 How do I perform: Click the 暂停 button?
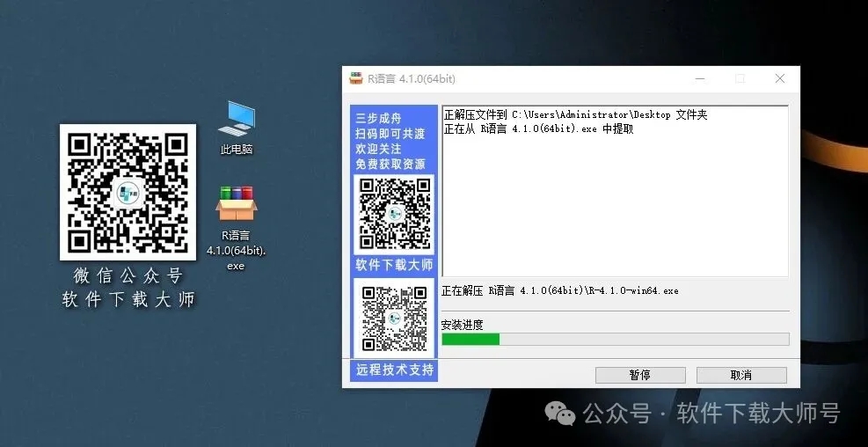640,375
